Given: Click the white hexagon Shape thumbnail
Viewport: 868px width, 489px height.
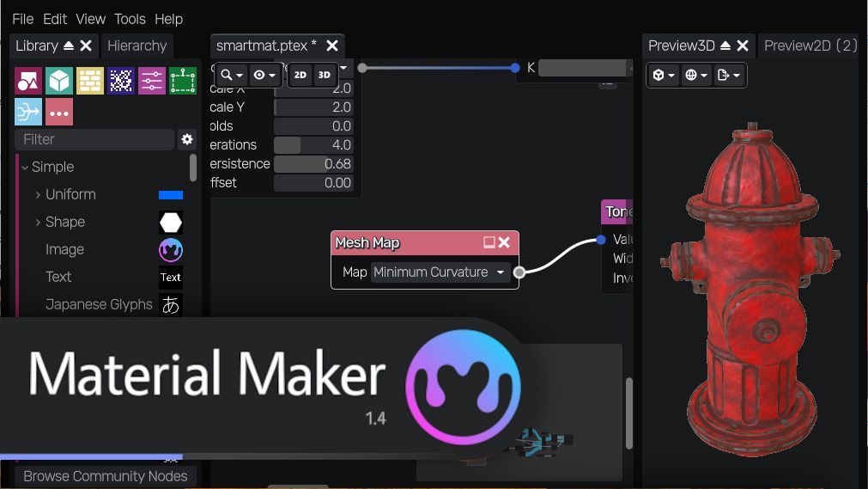Looking at the screenshot, I should click(x=171, y=223).
